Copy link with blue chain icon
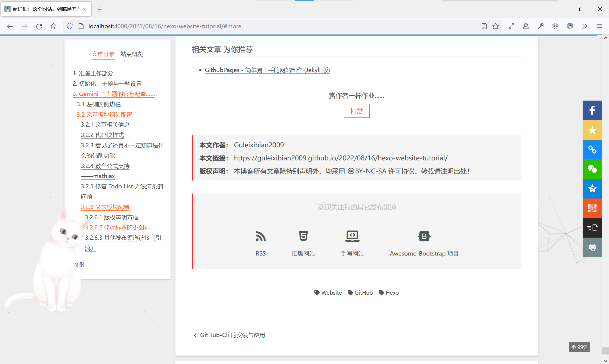 tap(592, 150)
